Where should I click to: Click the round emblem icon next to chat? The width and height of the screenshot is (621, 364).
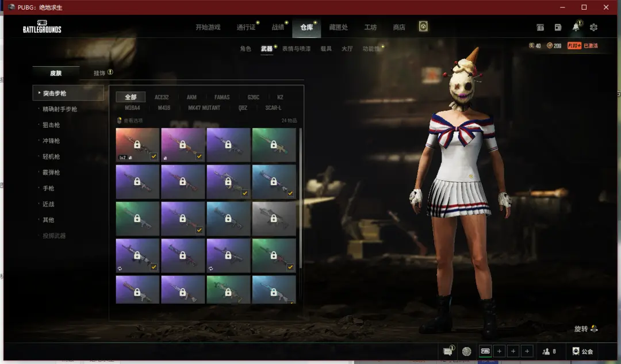click(x=466, y=351)
